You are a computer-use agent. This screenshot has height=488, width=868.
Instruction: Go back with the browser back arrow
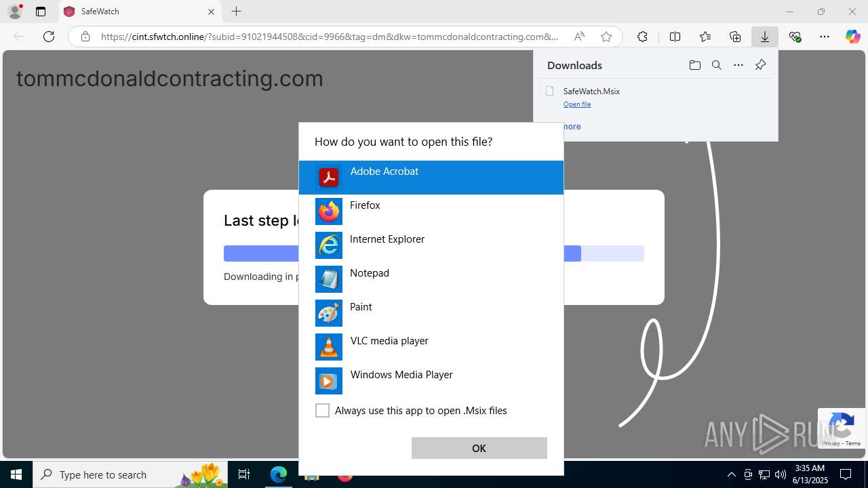coord(19,37)
